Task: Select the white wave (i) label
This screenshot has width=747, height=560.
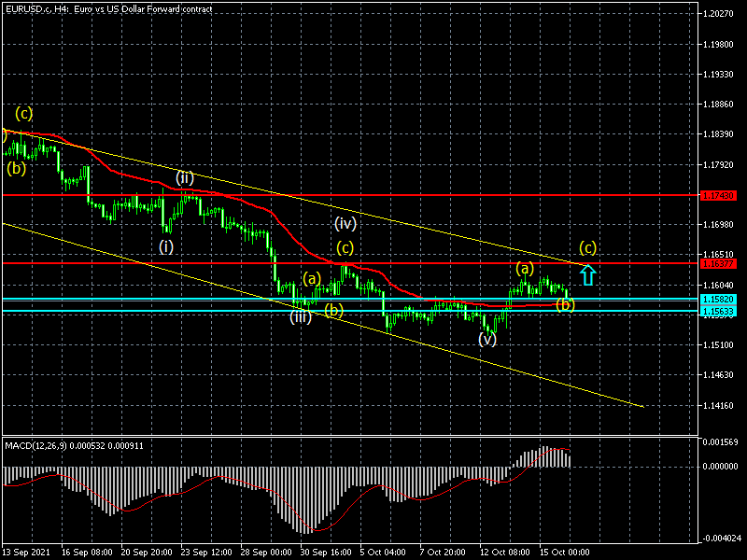Action: (x=165, y=246)
